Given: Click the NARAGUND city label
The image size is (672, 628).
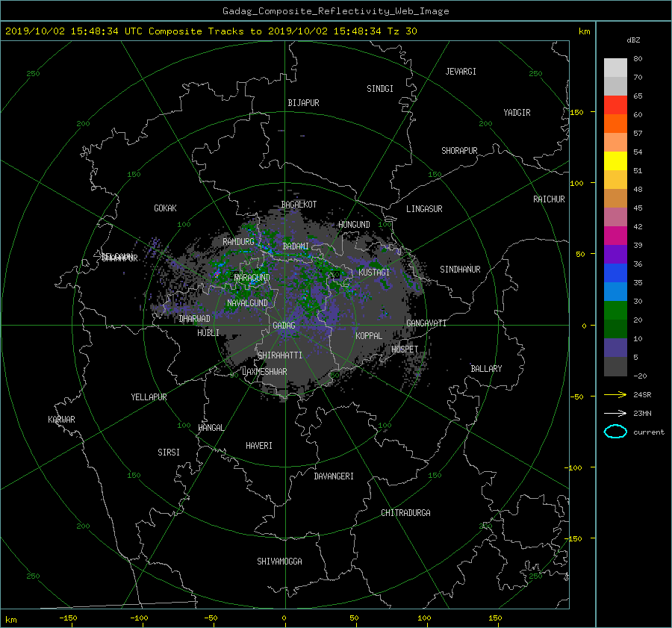Looking at the screenshot, I should (252, 278).
